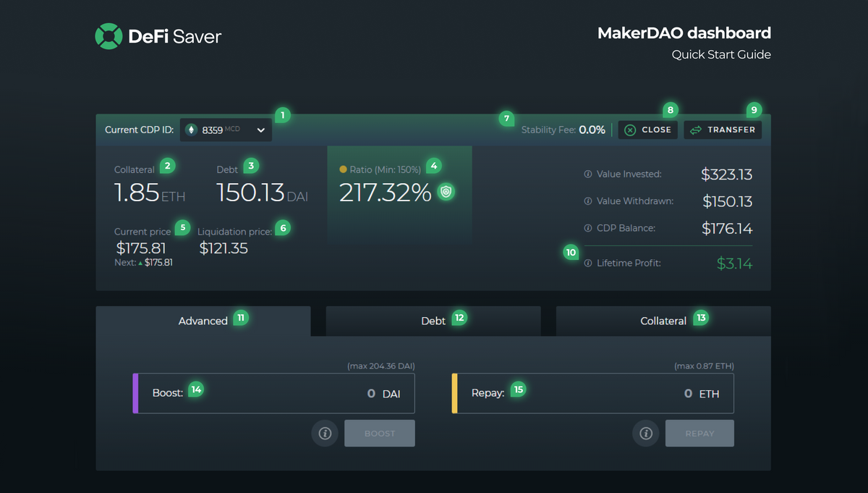Click the MakerDAO dashboard heading
This screenshot has width=868, height=493.
[684, 33]
